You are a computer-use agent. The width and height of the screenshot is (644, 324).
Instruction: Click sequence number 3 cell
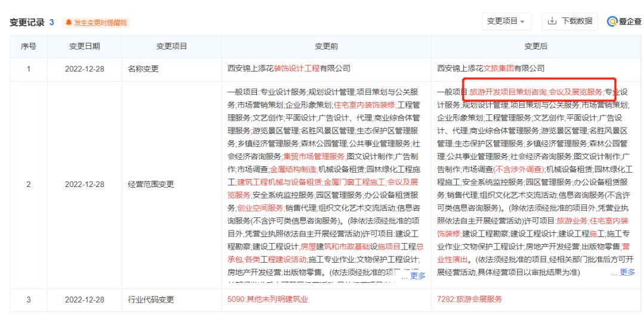(29, 300)
